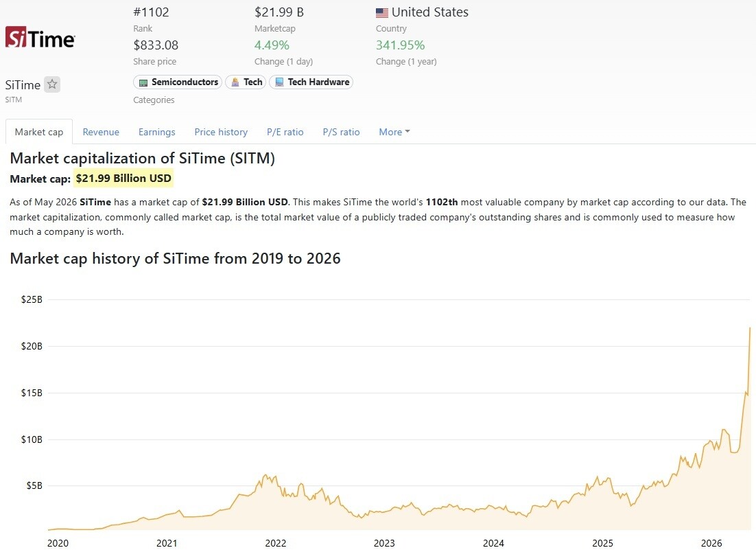Viewport: 756px width, 550px height.
Task: Open the Tech Hardware category link
Action: pyautogui.click(x=311, y=82)
